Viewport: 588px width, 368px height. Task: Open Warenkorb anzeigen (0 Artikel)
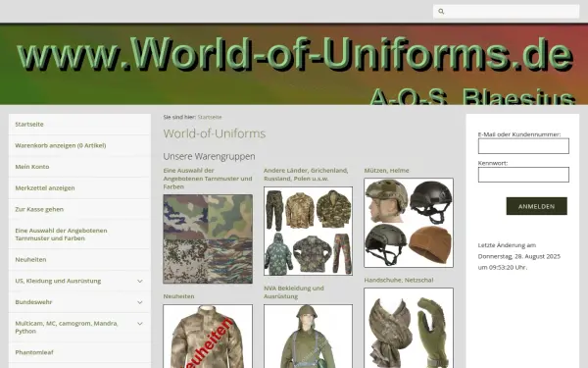(61, 145)
